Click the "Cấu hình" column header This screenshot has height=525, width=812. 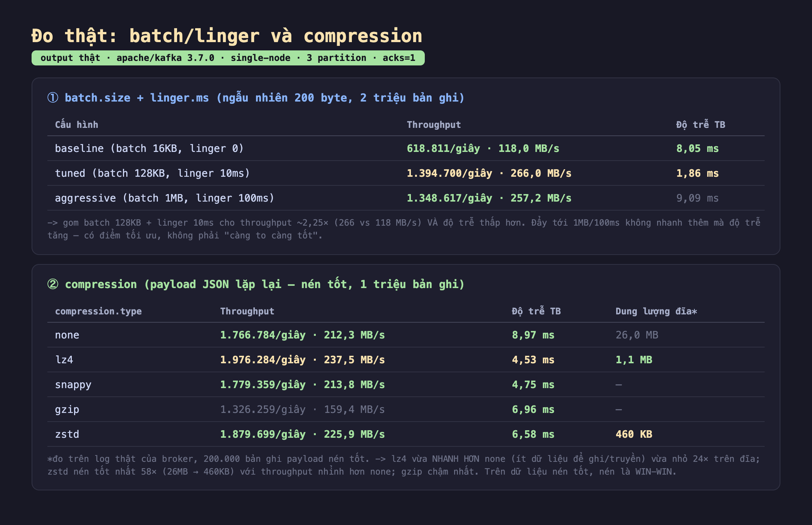[x=77, y=124]
